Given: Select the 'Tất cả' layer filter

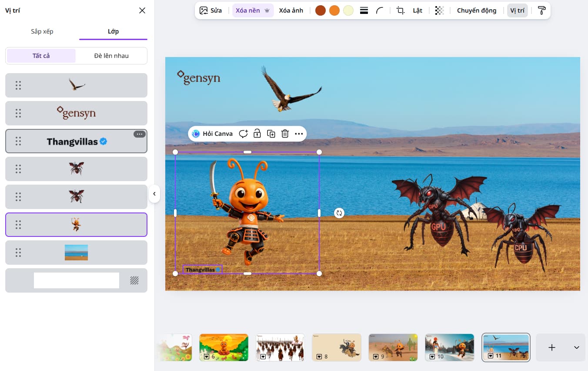Looking at the screenshot, I should point(41,56).
